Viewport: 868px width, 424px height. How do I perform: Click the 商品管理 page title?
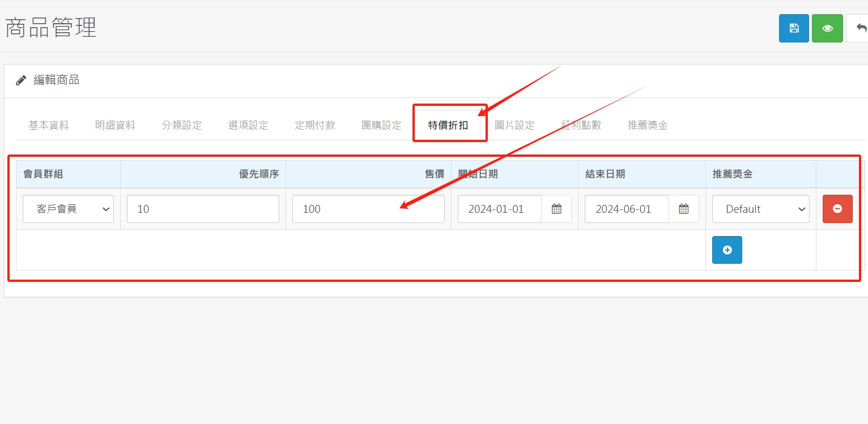tap(51, 27)
